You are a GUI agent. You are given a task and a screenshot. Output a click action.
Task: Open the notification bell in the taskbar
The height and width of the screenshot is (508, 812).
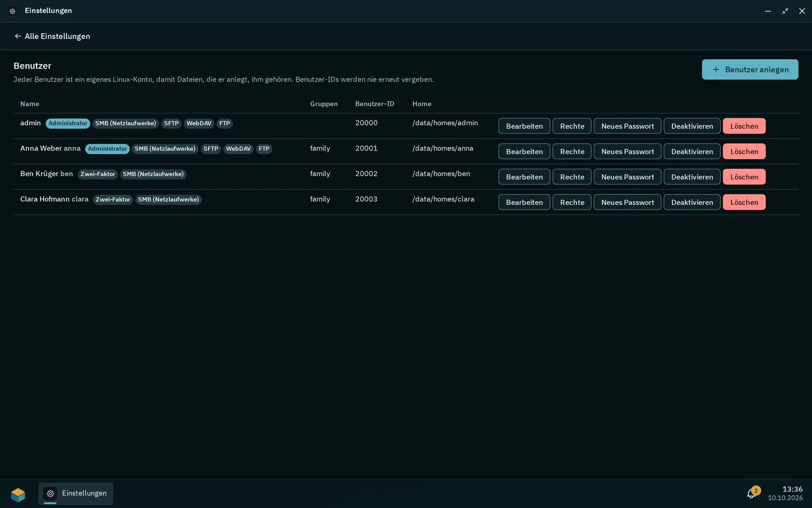click(x=752, y=494)
